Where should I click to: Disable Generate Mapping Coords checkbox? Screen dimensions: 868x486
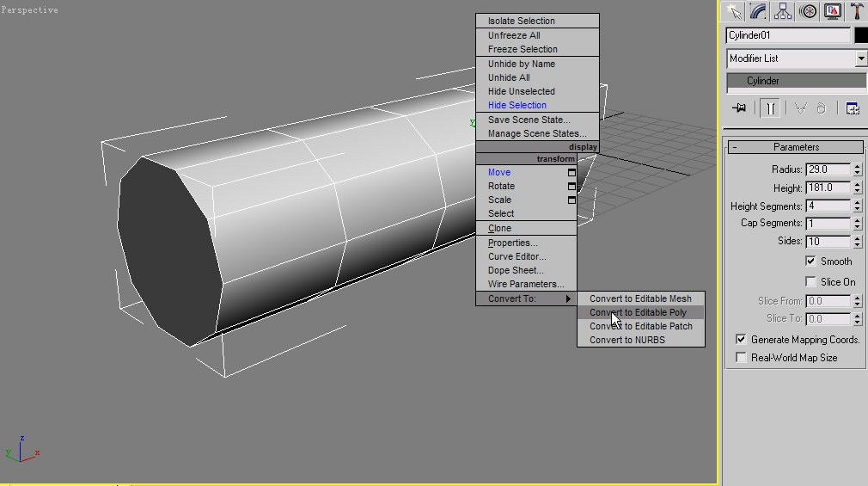pyautogui.click(x=741, y=339)
